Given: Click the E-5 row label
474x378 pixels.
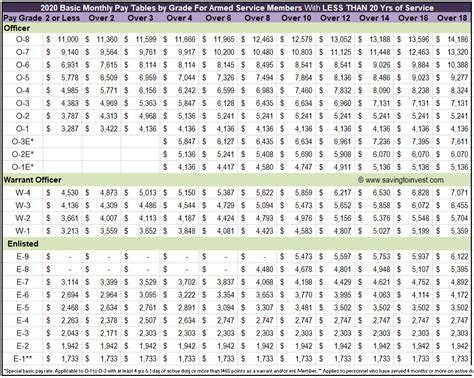Looking at the screenshot, I should coord(23,308).
